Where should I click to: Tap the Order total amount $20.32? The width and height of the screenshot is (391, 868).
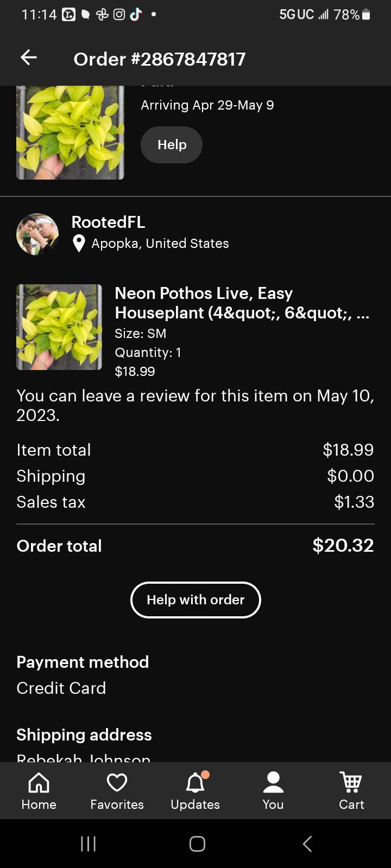(x=343, y=545)
